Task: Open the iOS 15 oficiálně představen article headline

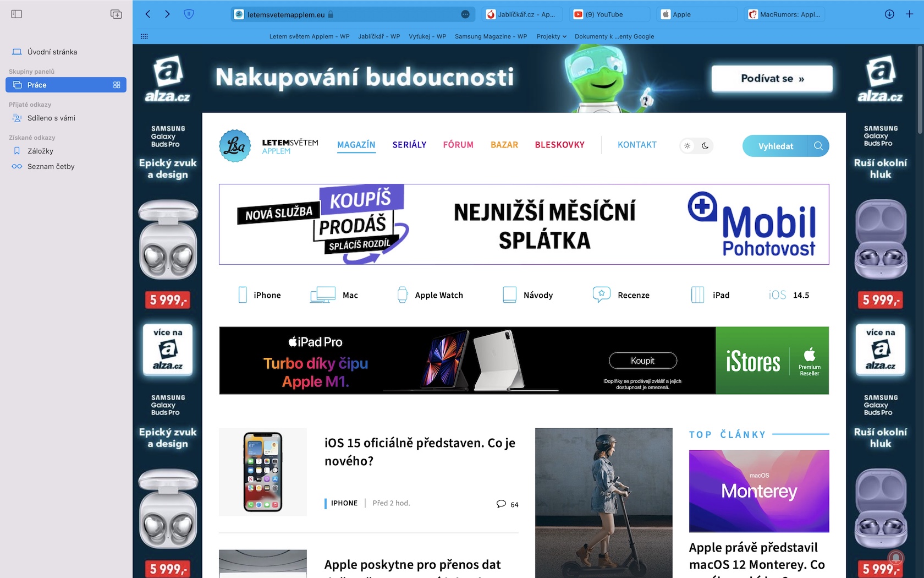Action: pos(420,452)
